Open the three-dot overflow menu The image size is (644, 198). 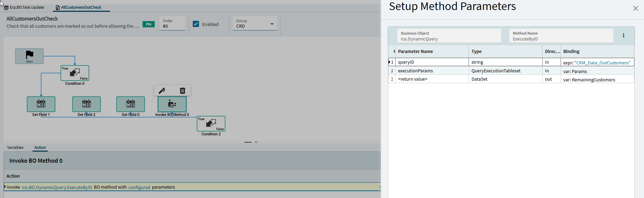pyautogui.click(x=624, y=35)
